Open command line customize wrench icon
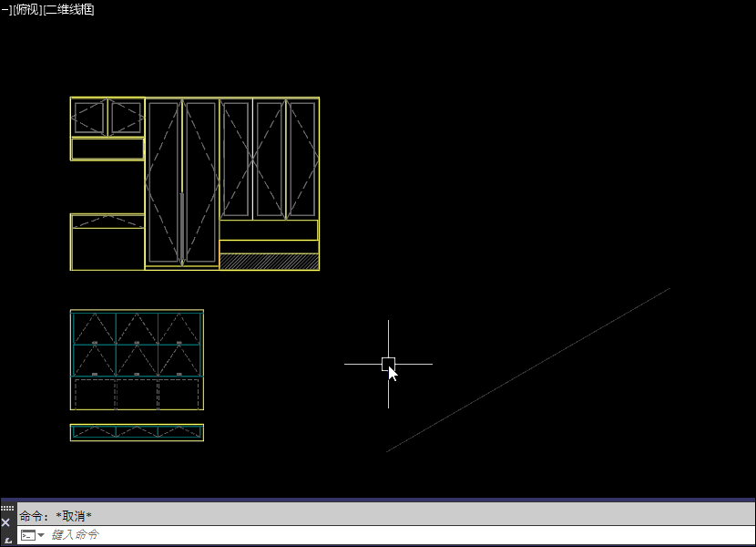Screen dimensions: 756x547 click(x=6, y=540)
